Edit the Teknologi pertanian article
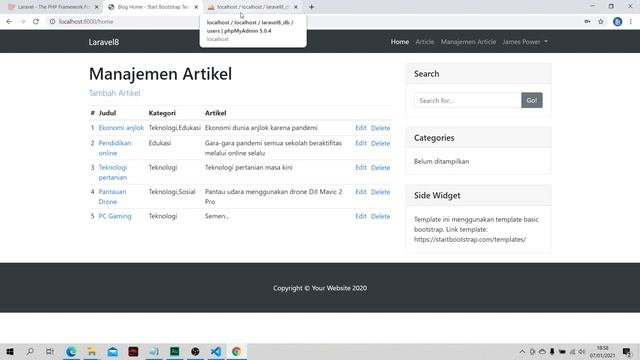The image size is (640, 360). (x=361, y=167)
